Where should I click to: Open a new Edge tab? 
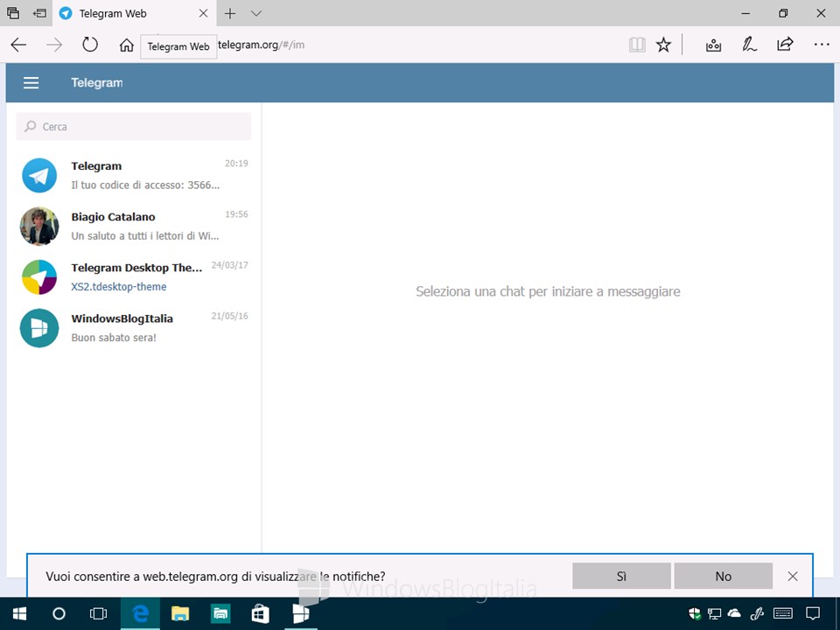point(230,13)
